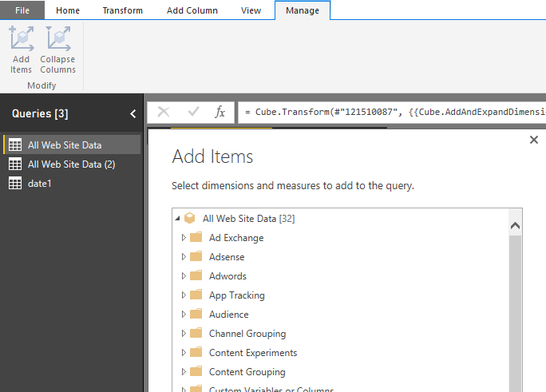Select the All Web Site Data [32] label
The height and width of the screenshot is (392, 546).
(248, 219)
